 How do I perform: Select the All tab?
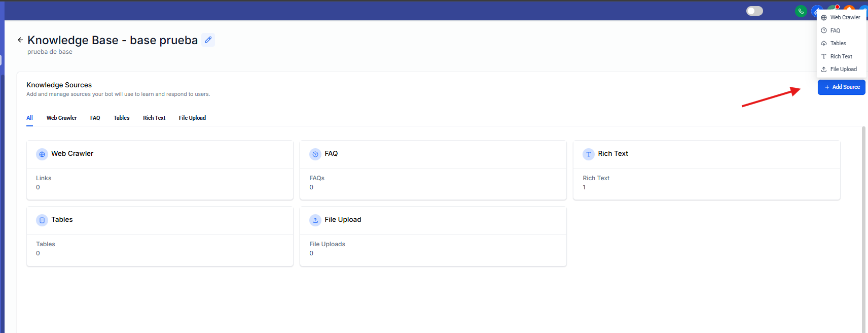29,118
